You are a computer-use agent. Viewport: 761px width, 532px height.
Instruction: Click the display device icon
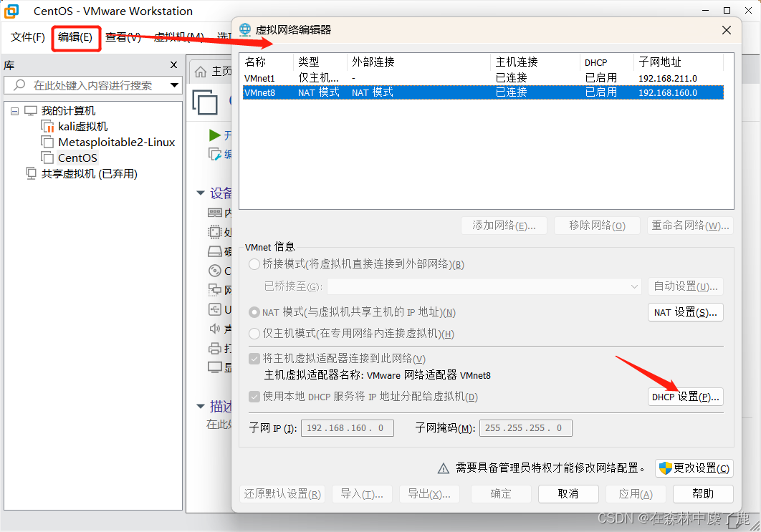pyautogui.click(x=215, y=367)
